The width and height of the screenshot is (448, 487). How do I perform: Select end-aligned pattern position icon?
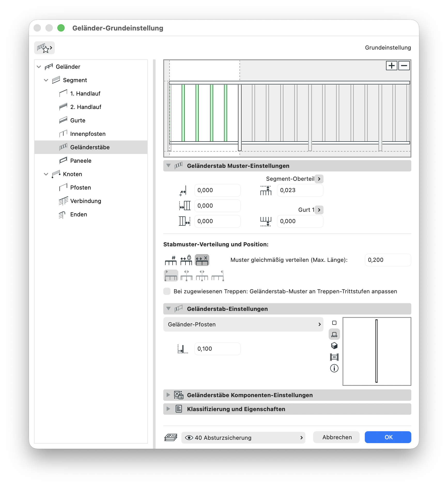218,276
